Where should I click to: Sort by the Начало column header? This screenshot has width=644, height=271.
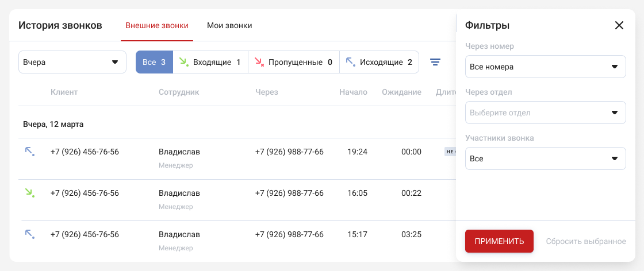pos(353,92)
